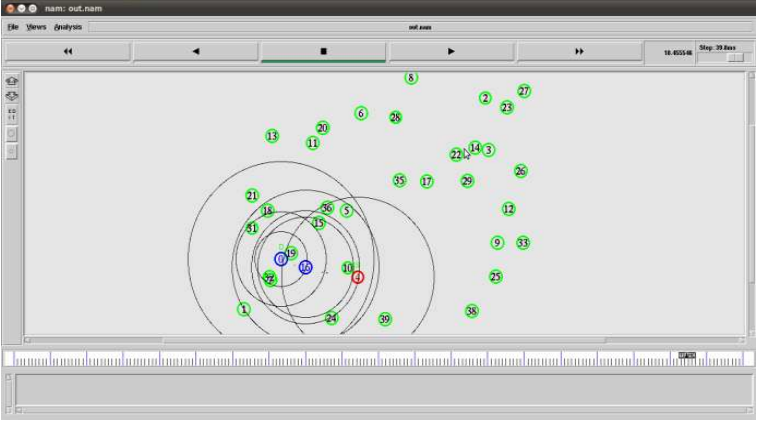Image resolution: width=759 pixels, height=422 pixels.
Task: Open the File menu
Action: (x=13, y=27)
